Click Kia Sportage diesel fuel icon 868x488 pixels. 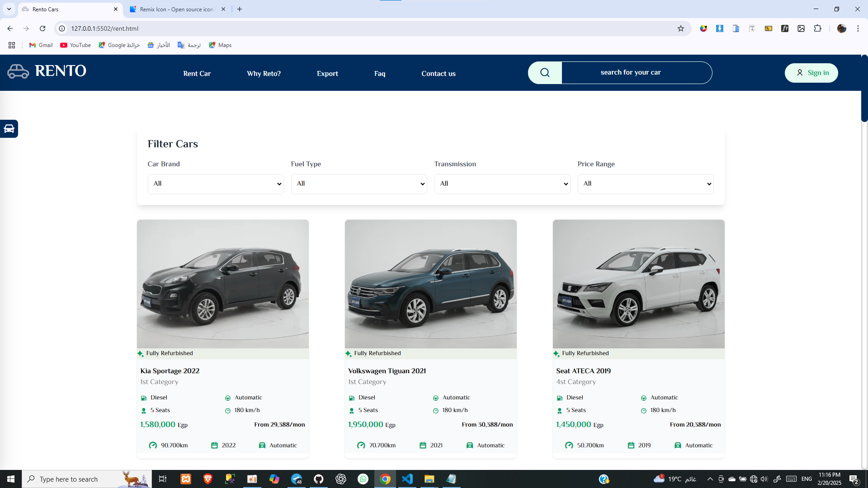coord(144,398)
